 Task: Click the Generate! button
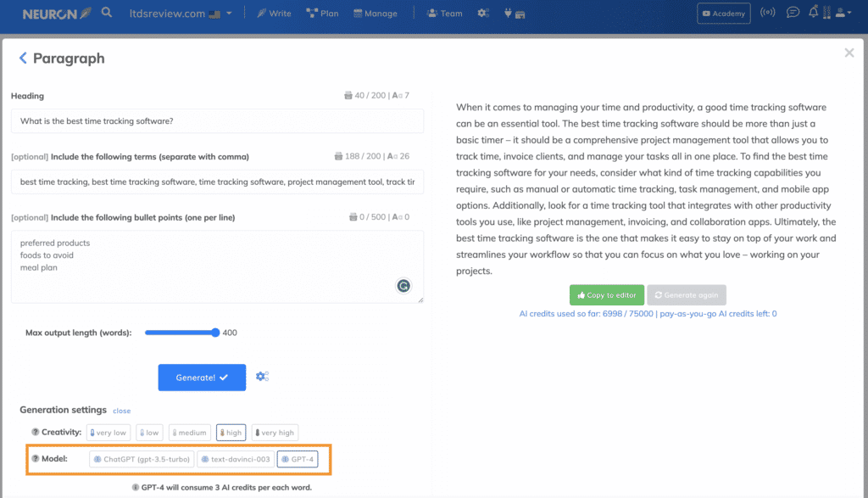tap(202, 378)
